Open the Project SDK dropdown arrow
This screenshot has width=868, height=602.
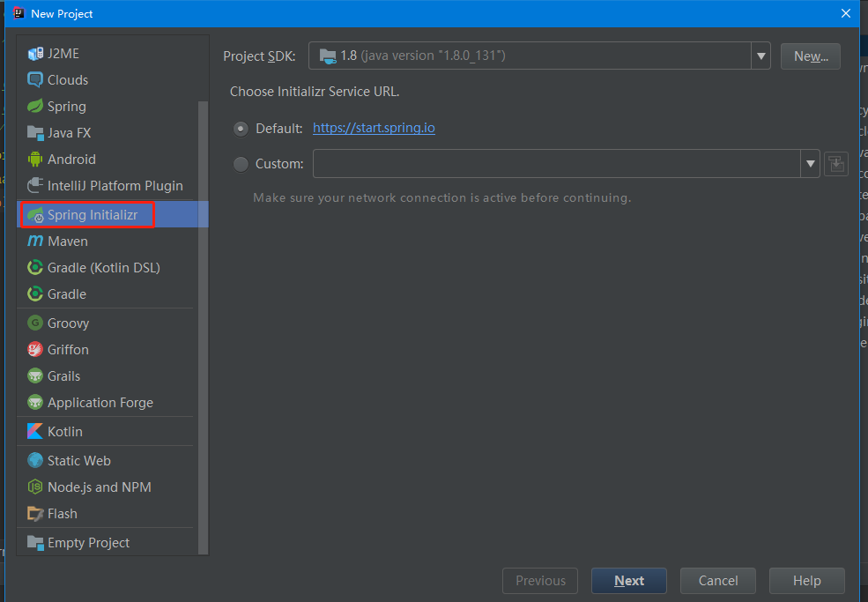point(761,56)
